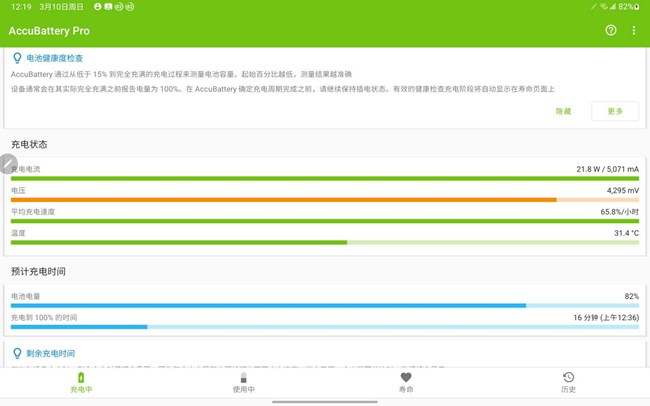Image resolution: width=650 pixels, height=406 pixels.
Task: Tap the 平均充电速度 label
Action: click(33, 212)
